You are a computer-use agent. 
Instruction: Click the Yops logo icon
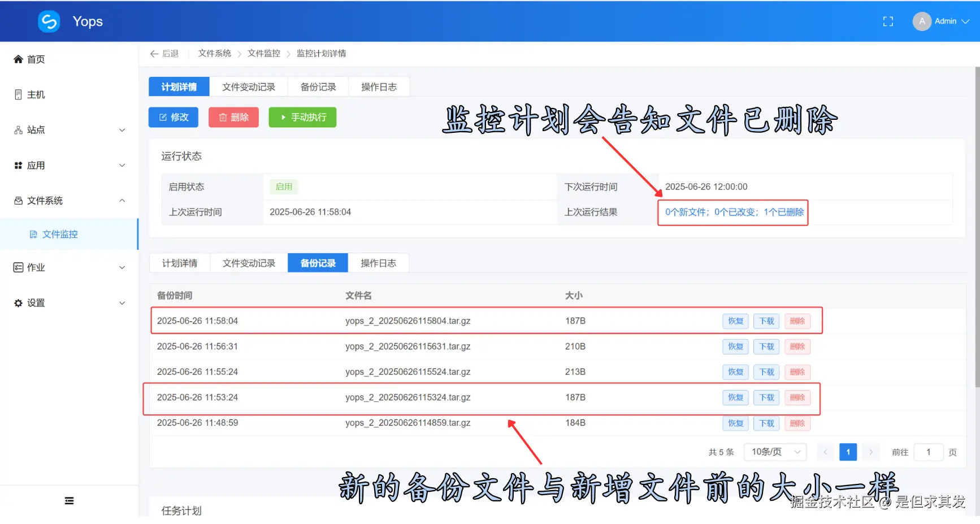(49, 21)
